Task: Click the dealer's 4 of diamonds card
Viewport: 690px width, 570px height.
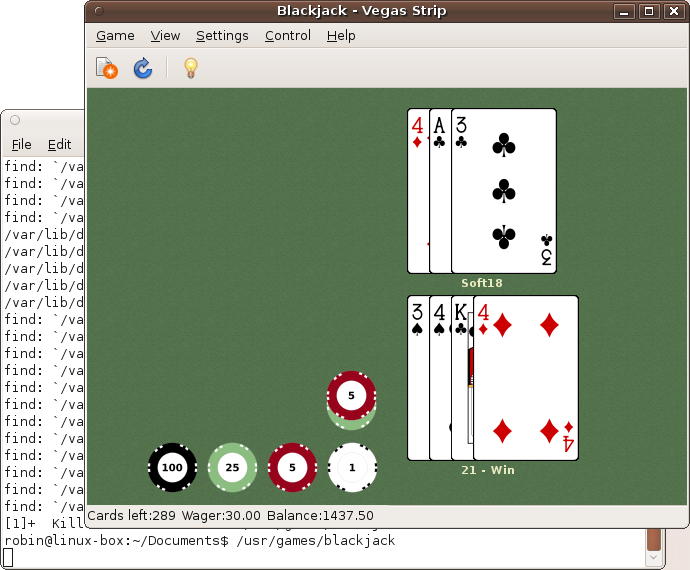Action: (418, 191)
